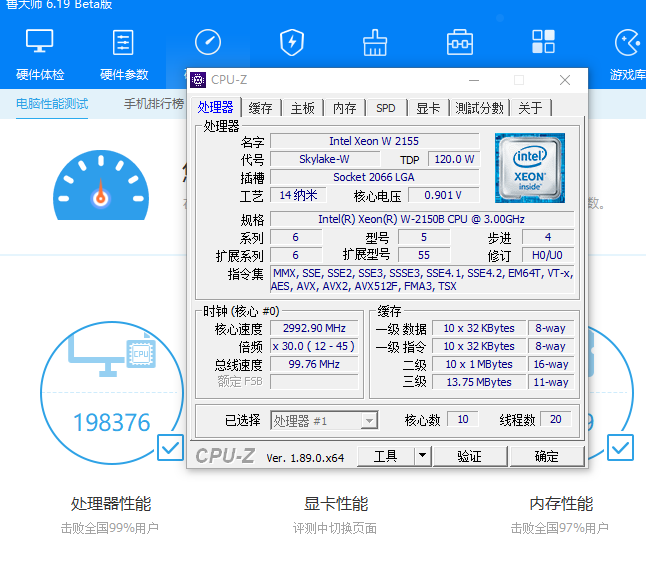Screen dimensions: 646x573
Task: Open the four-squares apps icon in Ludashi
Action: [x=543, y=42]
